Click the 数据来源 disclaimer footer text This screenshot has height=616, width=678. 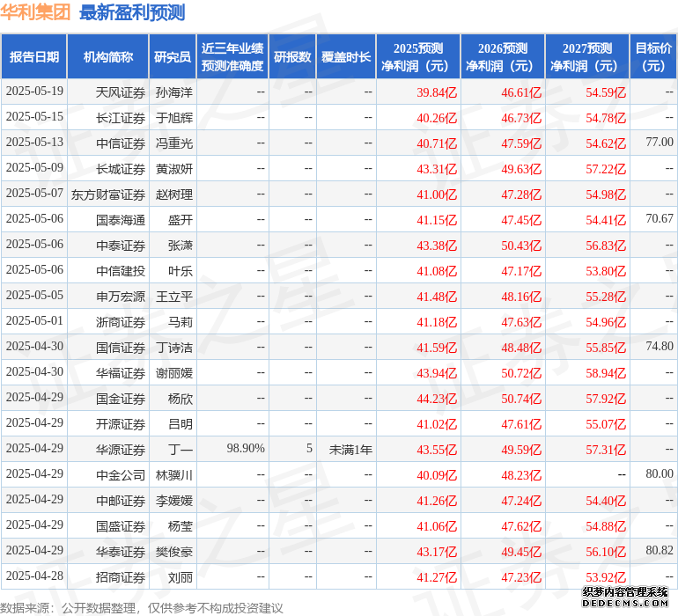142,608
